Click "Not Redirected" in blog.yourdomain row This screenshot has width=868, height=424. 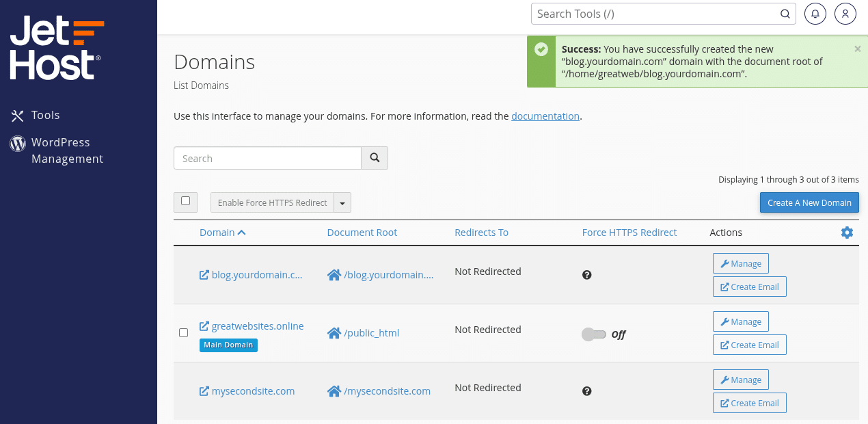coord(488,271)
